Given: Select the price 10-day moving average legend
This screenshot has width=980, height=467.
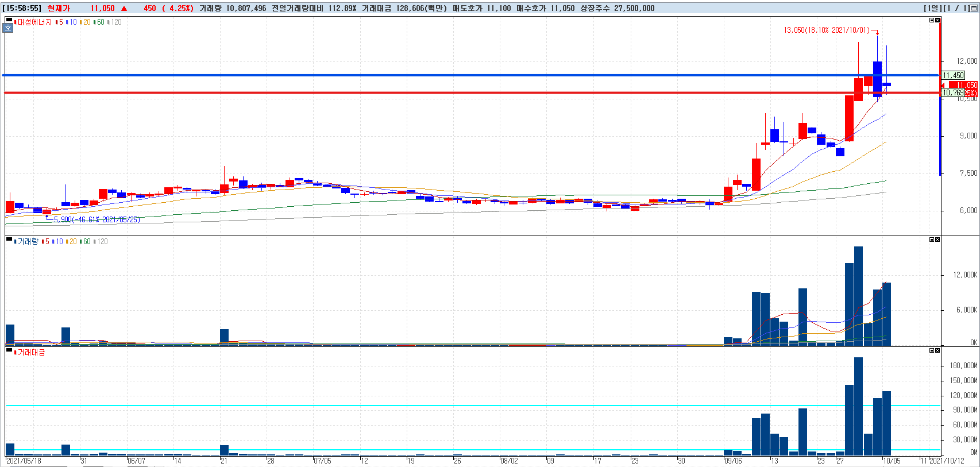Looking at the screenshot, I should 72,22.
